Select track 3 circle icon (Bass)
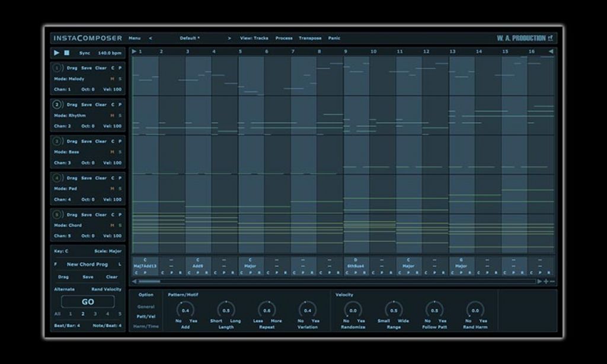 point(57,141)
